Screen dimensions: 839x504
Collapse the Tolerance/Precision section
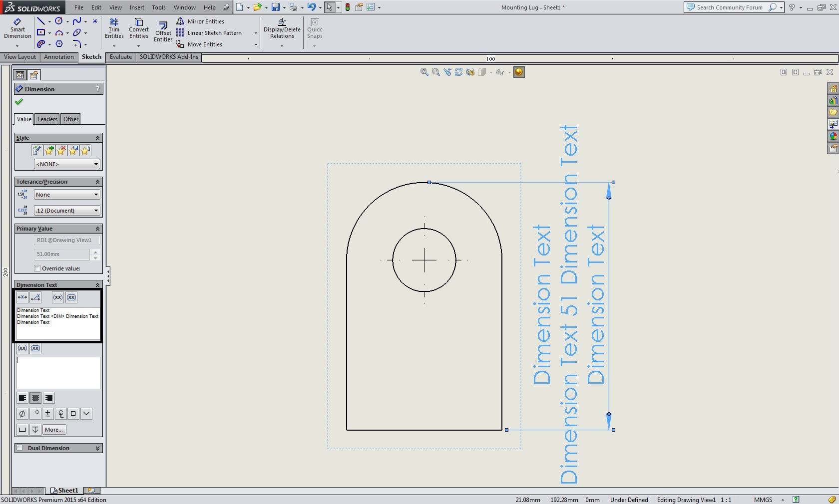[x=98, y=182]
